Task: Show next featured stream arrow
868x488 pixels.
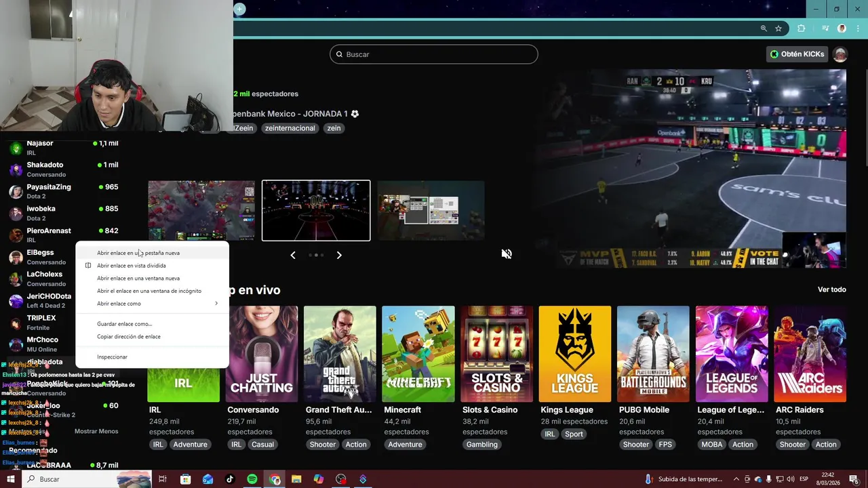Action: [x=339, y=255]
